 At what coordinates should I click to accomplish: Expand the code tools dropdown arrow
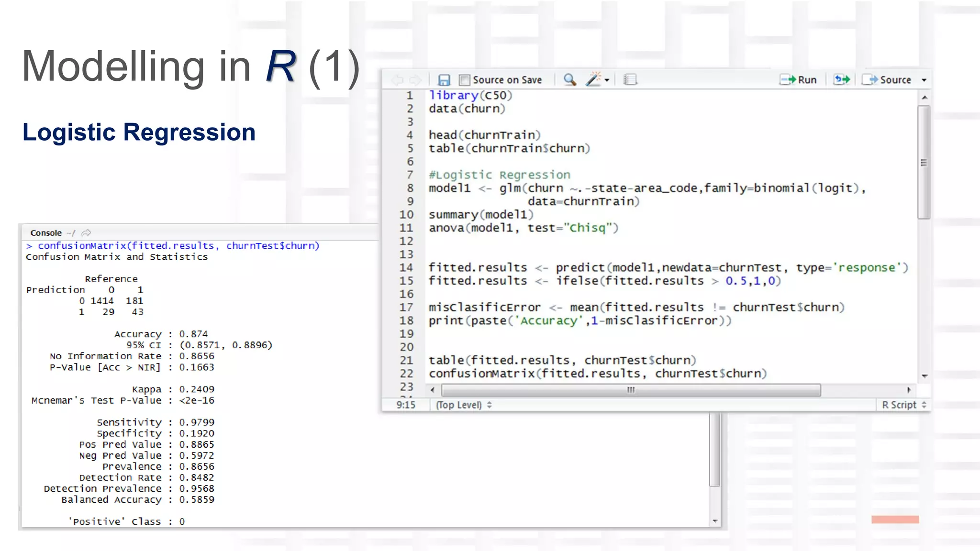pos(607,80)
